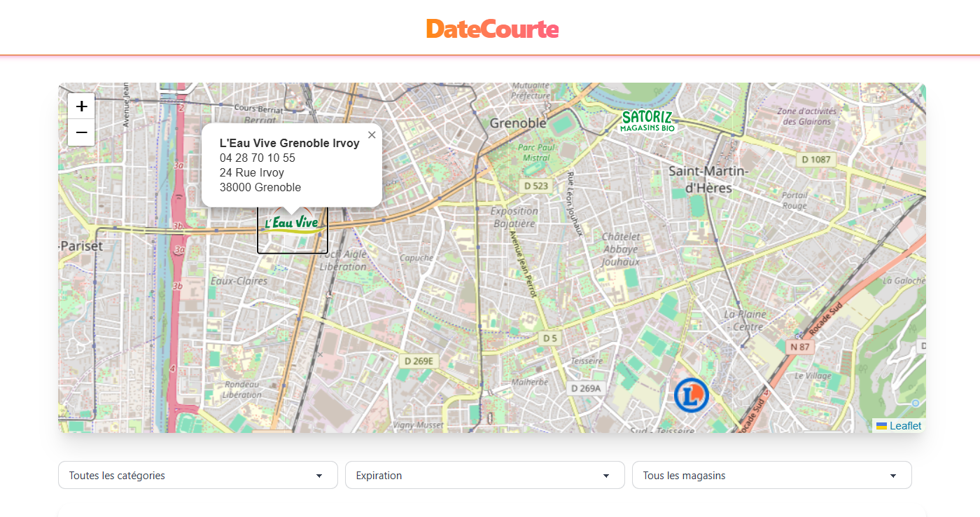Screen dimensions: 980x517
Task: Open the "Toutes les catégories" dropdown
Action: coord(198,475)
